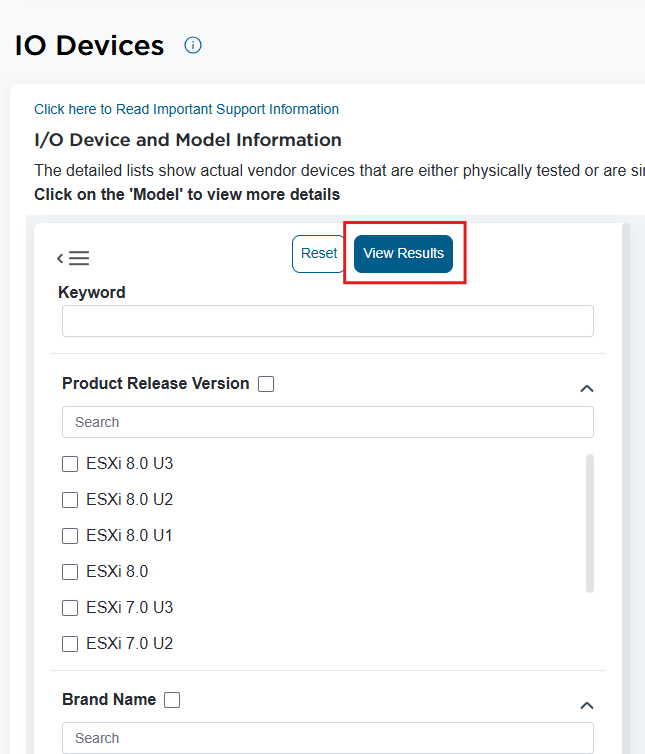Select all Product Release Version checkbox
The width and height of the screenshot is (645, 754).
pos(266,384)
